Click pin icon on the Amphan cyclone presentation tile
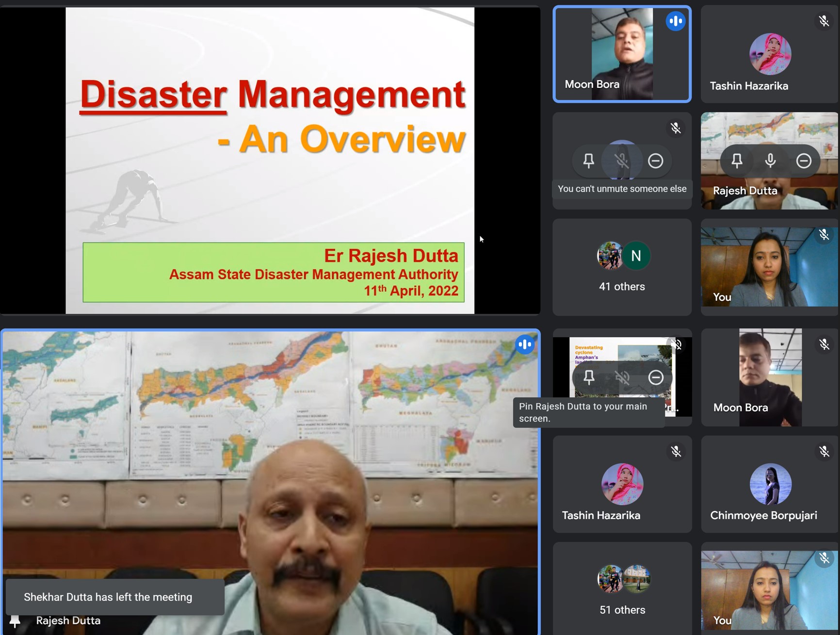The image size is (840, 635). point(589,377)
